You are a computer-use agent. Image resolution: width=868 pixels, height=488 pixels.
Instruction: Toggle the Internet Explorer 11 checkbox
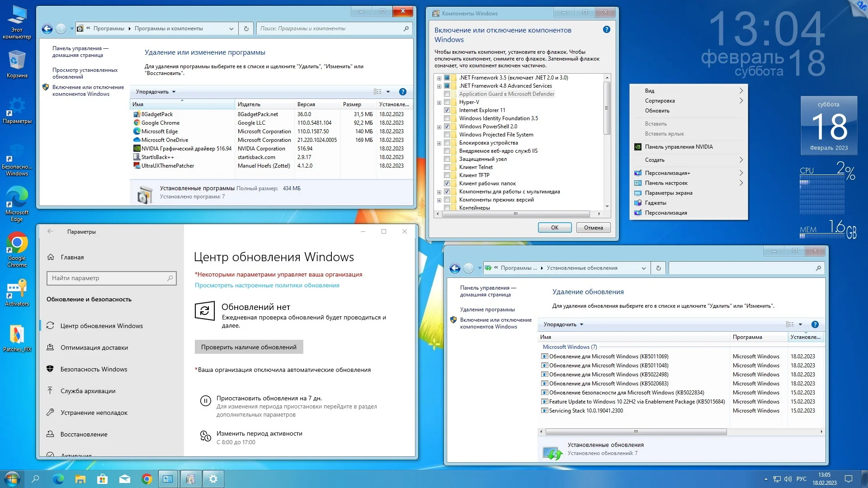coord(447,110)
